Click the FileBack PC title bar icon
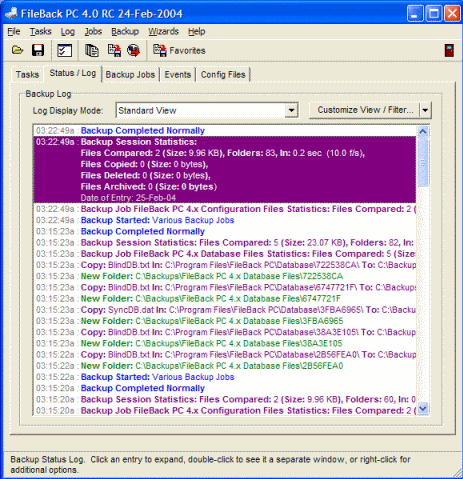Screen dimensions: 463x479 point(12,14)
